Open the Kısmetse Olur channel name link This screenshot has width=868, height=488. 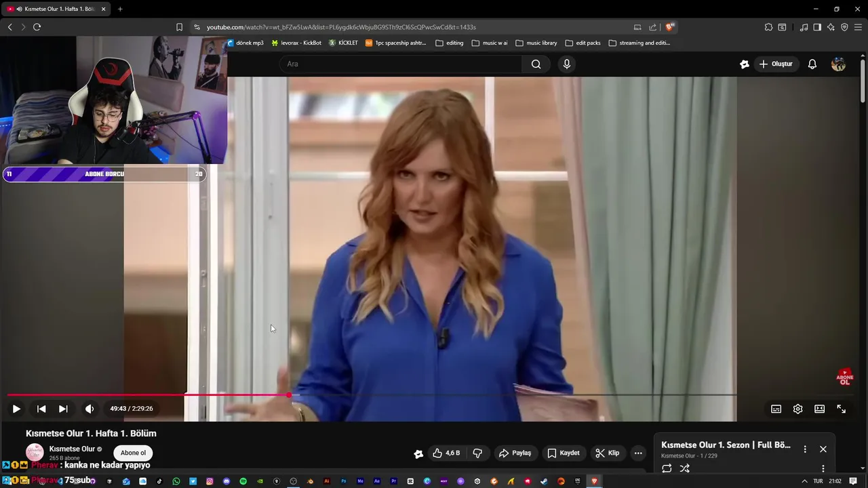point(72,449)
